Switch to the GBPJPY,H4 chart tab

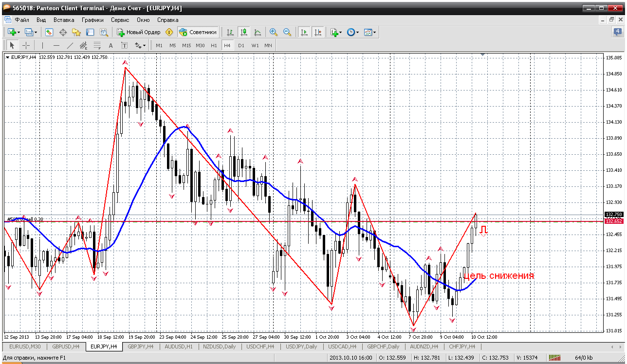tap(141, 346)
